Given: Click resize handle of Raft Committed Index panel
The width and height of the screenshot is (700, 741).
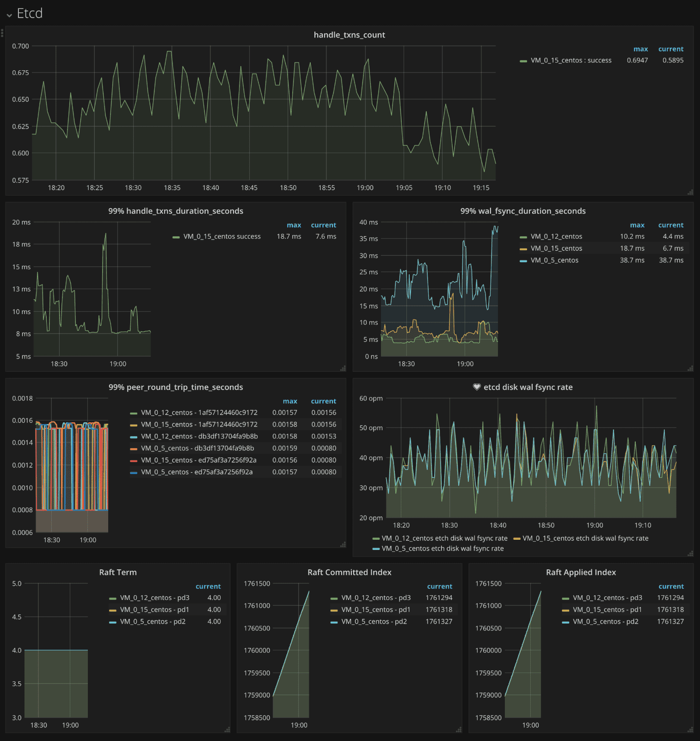Looking at the screenshot, I should pyautogui.click(x=459, y=729).
